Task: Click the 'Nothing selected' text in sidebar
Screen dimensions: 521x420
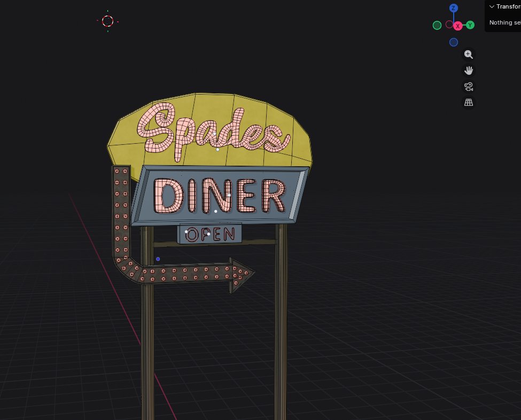Action: click(505, 22)
